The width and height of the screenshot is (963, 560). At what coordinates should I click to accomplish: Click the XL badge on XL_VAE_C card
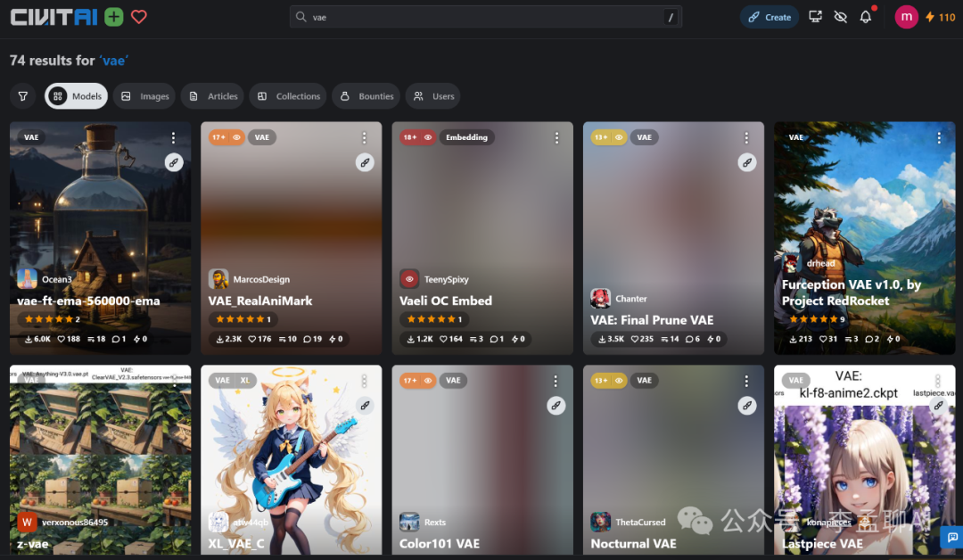coord(245,381)
